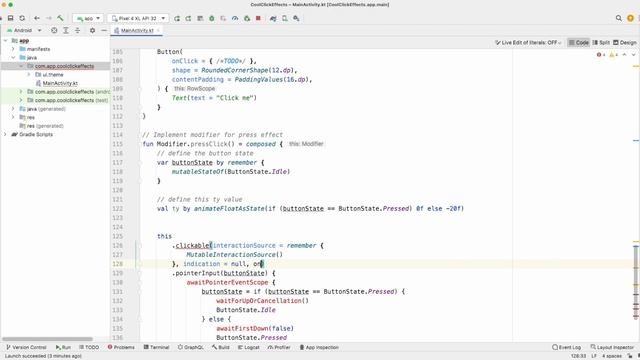Open the Version Control tool window
This screenshot has width=640, height=360.
click(26, 347)
